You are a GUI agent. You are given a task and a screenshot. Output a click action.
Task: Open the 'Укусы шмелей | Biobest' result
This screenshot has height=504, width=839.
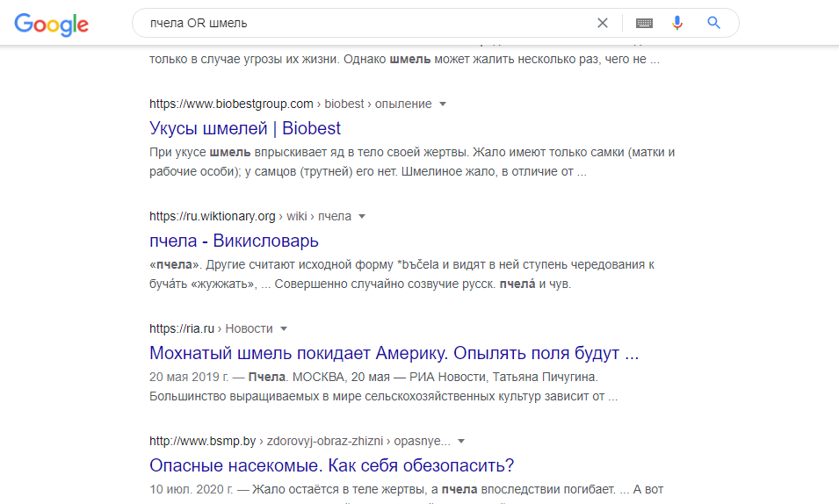pyautogui.click(x=245, y=128)
